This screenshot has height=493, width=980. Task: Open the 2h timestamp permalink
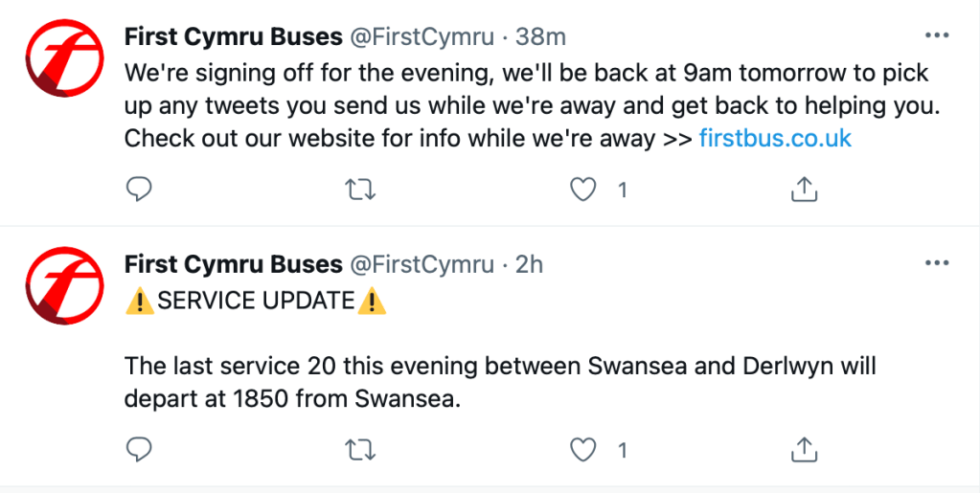coord(529,264)
